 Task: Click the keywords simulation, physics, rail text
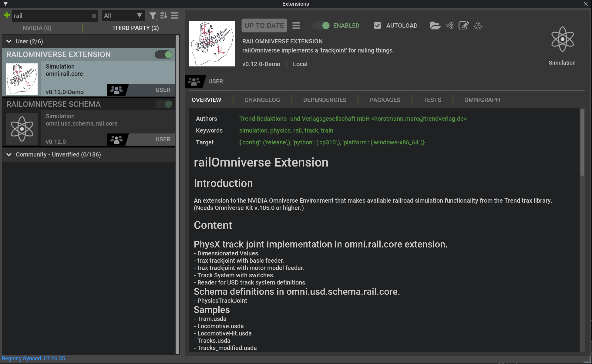pyautogui.click(x=286, y=130)
